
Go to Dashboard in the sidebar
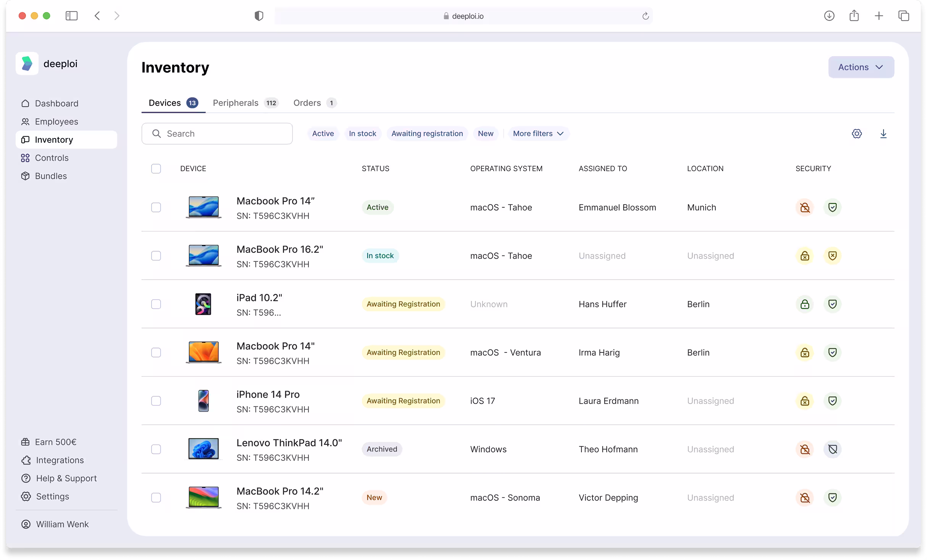coord(66,103)
